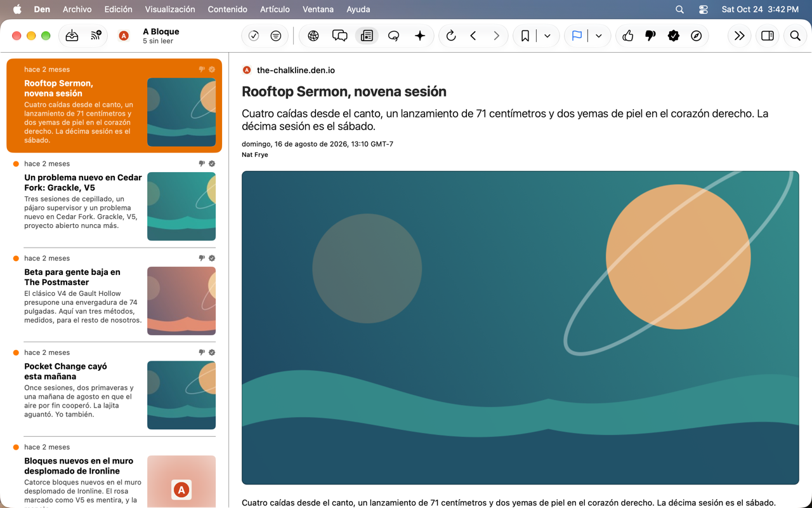Select the Pocket Change cayó esta mañana article
The height and width of the screenshot is (508, 812).
click(114, 391)
